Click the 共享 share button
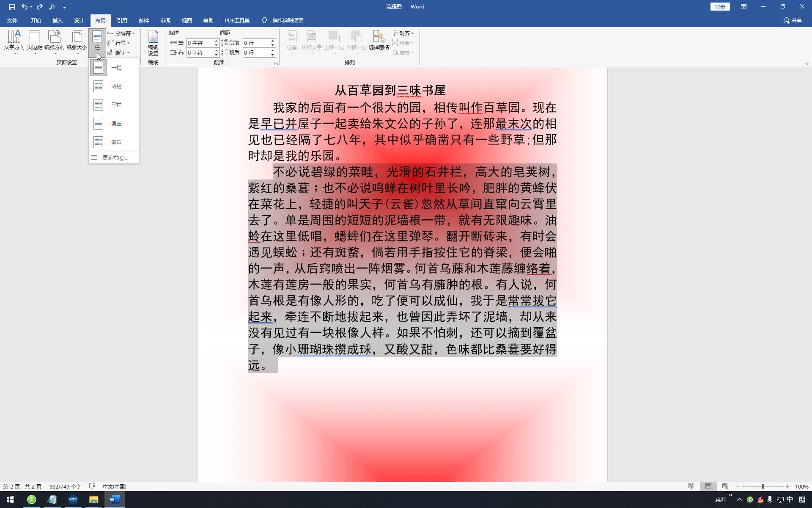Image resolution: width=812 pixels, height=508 pixels. pyautogui.click(x=793, y=20)
